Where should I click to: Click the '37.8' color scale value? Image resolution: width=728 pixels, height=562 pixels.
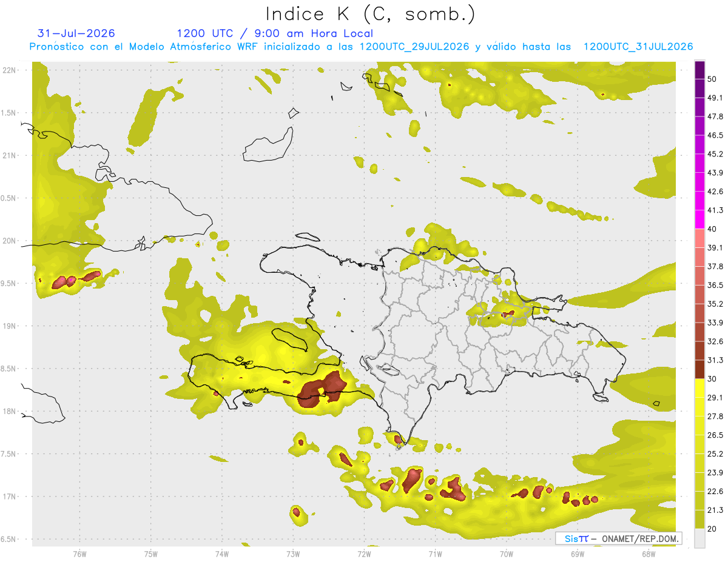(x=715, y=266)
